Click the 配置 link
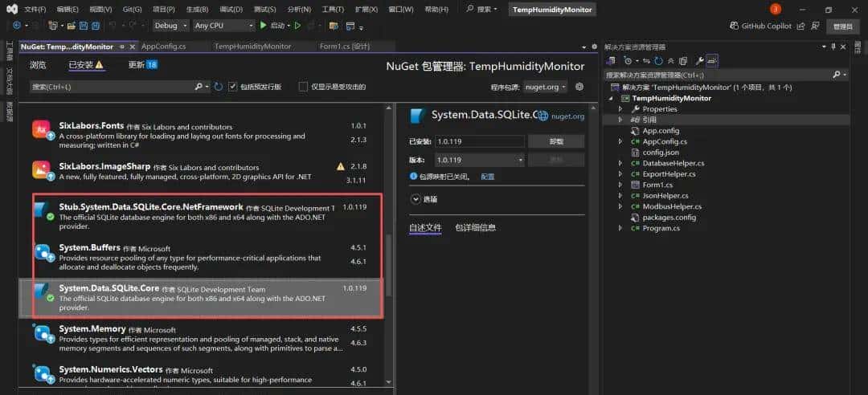 tap(487, 177)
